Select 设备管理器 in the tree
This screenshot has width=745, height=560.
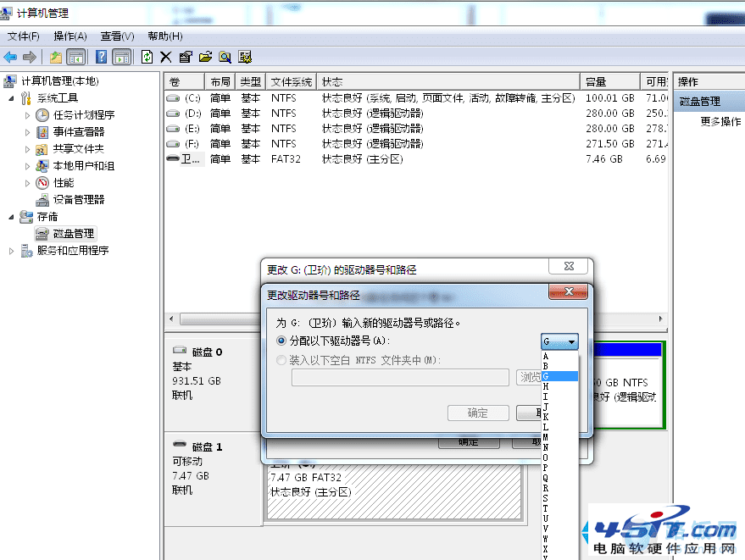tap(78, 199)
